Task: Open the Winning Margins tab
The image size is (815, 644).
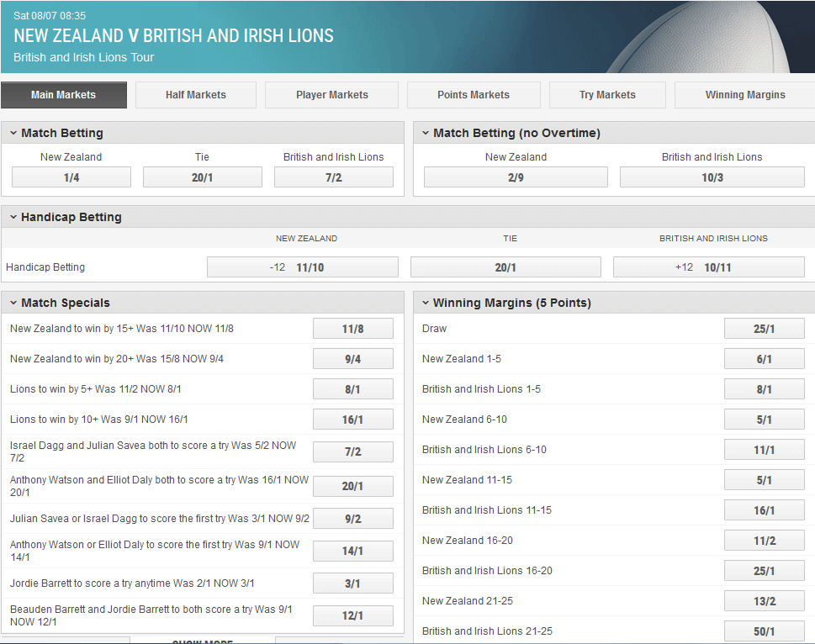Action: pyautogui.click(x=745, y=95)
